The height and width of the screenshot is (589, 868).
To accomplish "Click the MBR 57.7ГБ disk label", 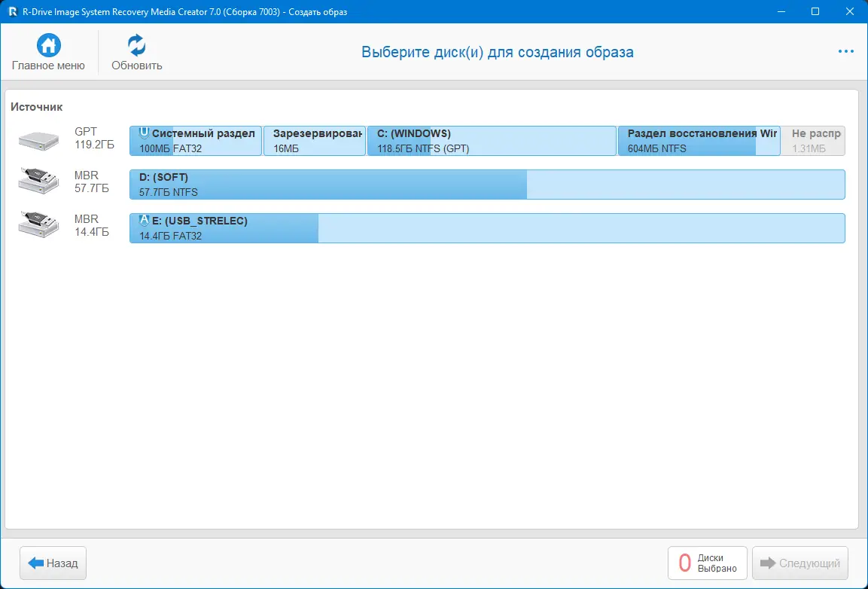I will (x=92, y=182).
